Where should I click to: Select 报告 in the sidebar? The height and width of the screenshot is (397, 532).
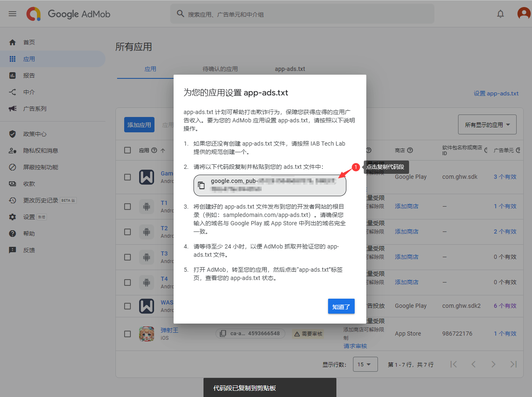pos(29,76)
